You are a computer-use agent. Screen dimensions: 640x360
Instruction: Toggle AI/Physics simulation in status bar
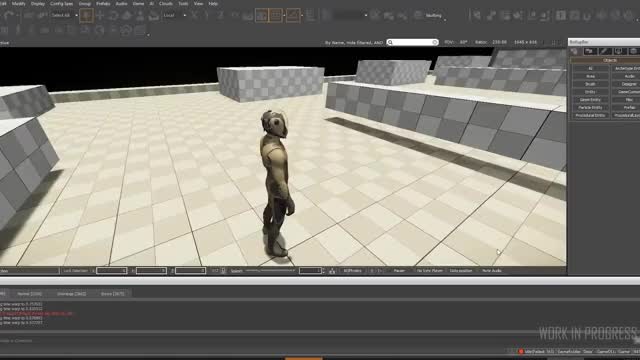click(x=352, y=271)
